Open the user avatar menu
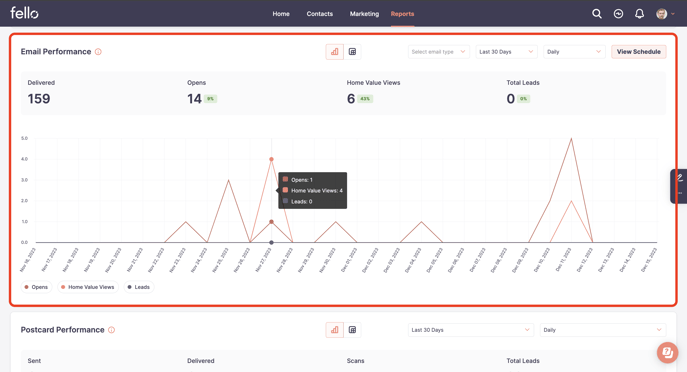This screenshot has width=687, height=372. [x=665, y=14]
